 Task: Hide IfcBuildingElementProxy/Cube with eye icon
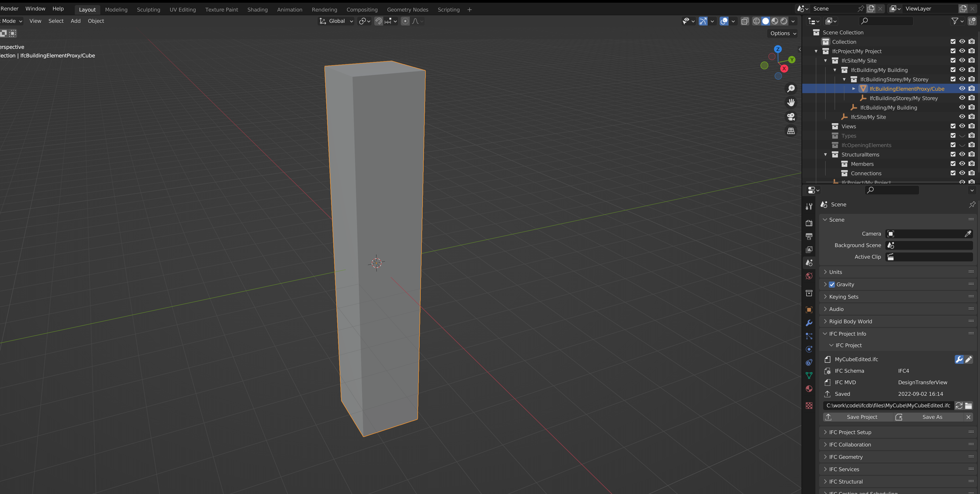962,88
